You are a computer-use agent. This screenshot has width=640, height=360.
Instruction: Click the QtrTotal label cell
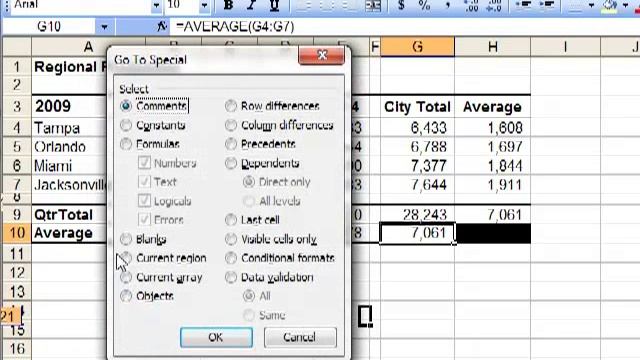[x=69, y=214]
